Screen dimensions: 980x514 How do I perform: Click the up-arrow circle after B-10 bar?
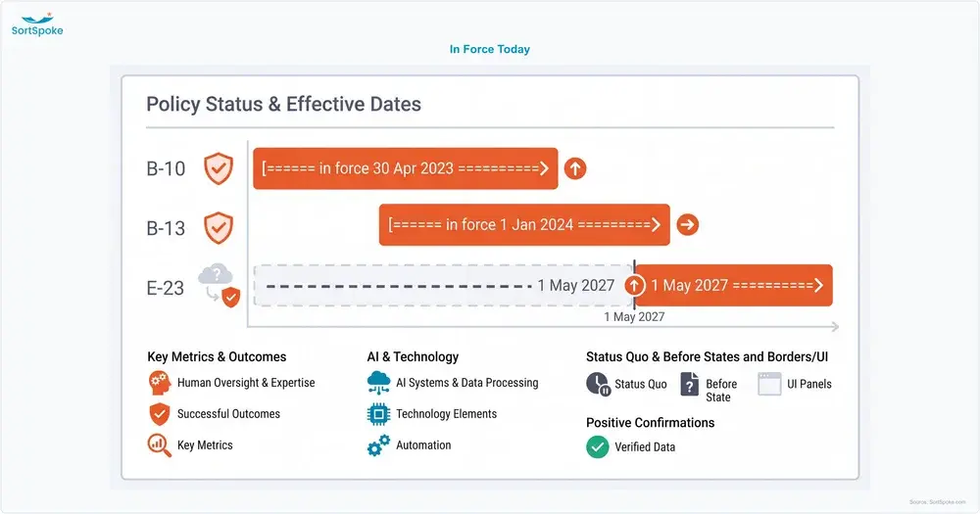click(x=575, y=168)
